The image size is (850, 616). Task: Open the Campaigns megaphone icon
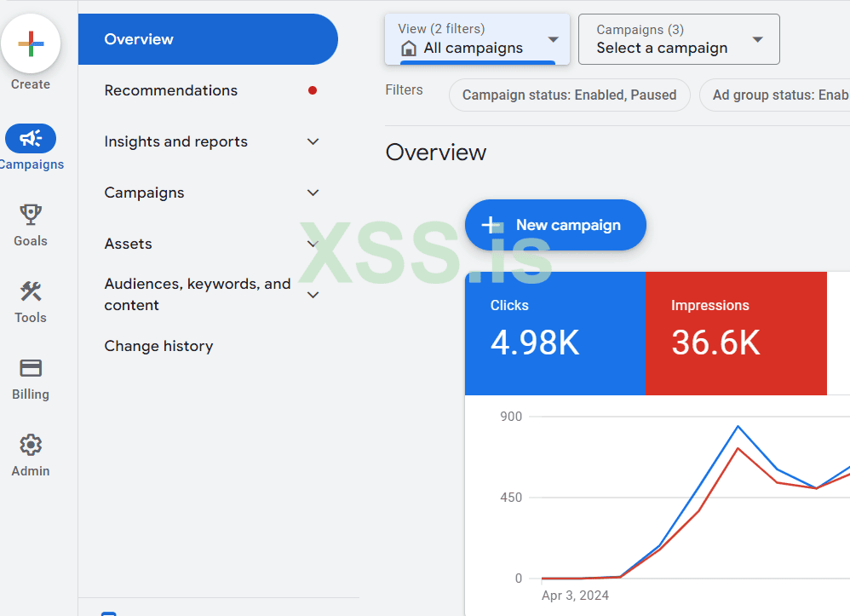(x=31, y=138)
